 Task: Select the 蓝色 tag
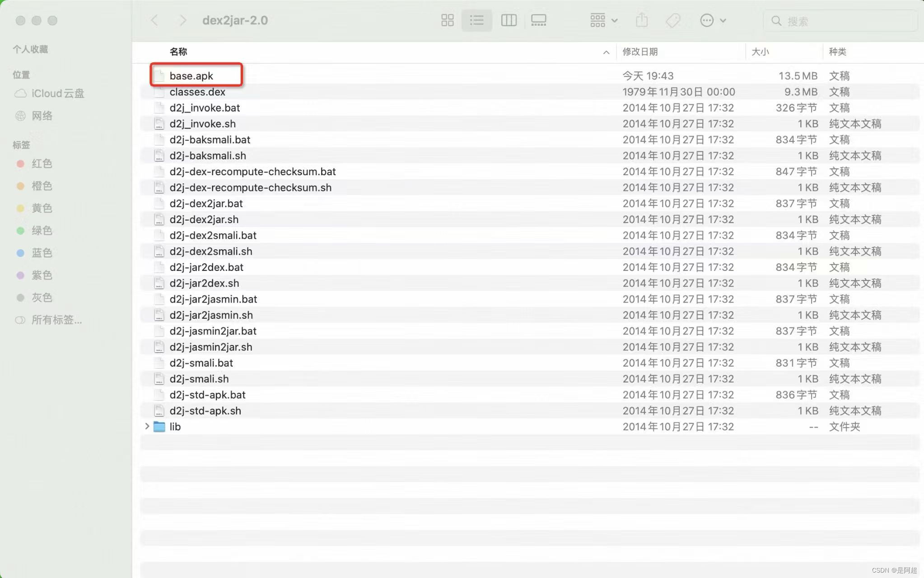[x=34, y=253]
